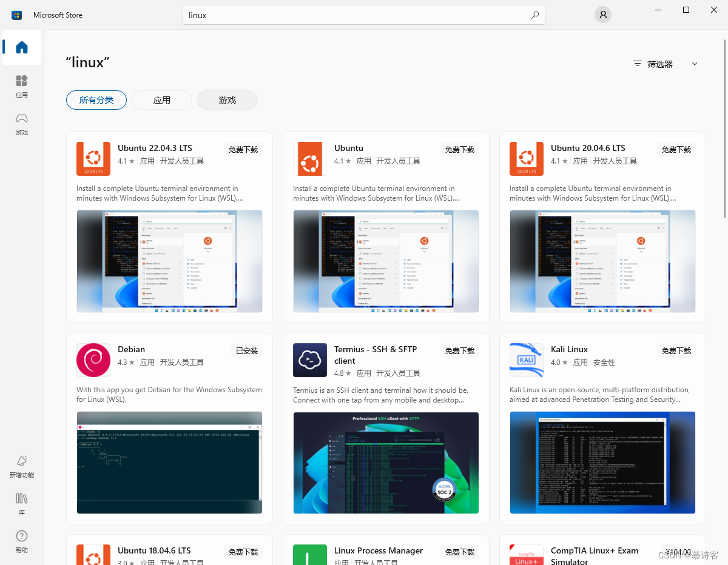Click the Ubuntu 20.04.6 LTS title text
This screenshot has width=728, height=565.
[x=588, y=148]
